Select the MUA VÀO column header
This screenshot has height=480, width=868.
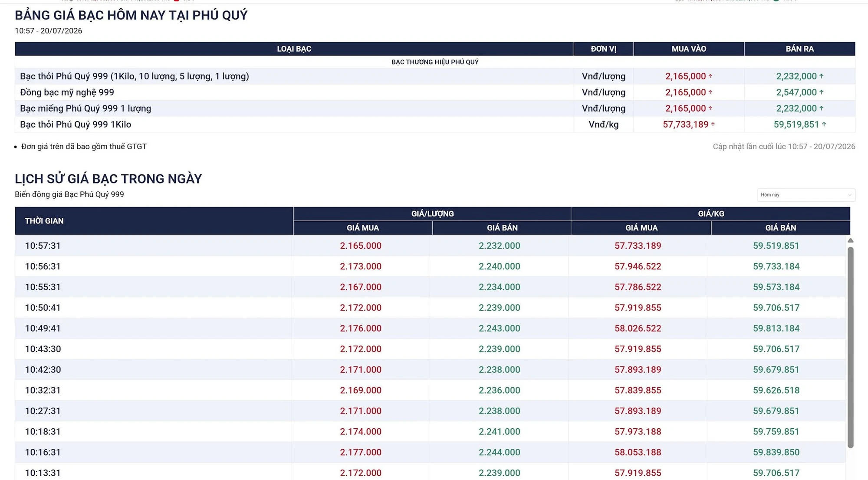(689, 49)
